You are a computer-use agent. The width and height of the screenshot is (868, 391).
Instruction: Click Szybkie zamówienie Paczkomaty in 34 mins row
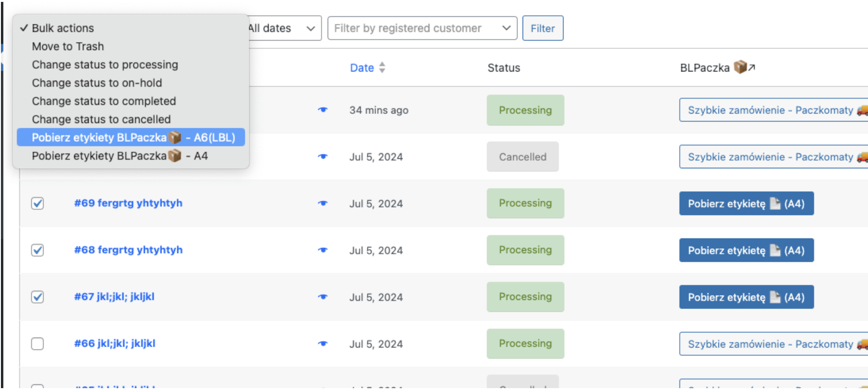(x=774, y=110)
